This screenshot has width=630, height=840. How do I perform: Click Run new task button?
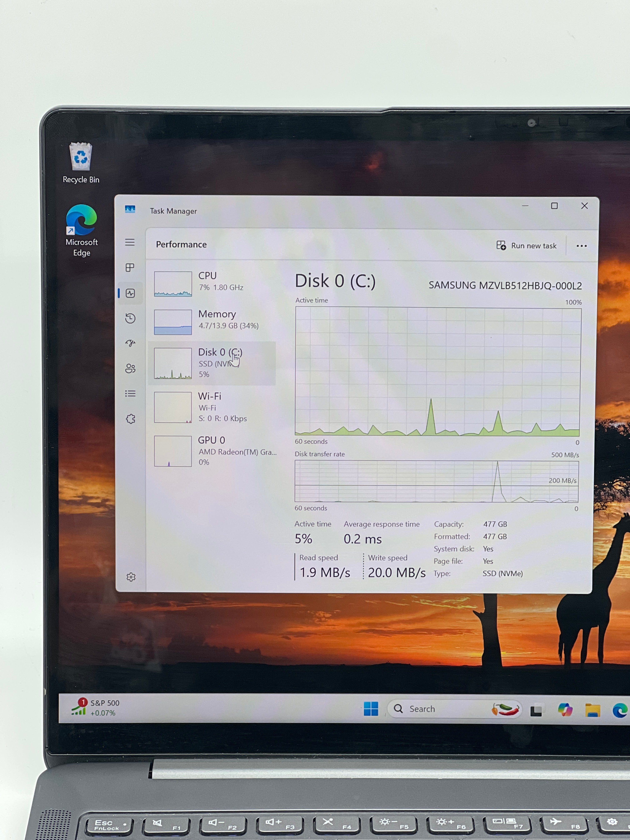coord(526,246)
